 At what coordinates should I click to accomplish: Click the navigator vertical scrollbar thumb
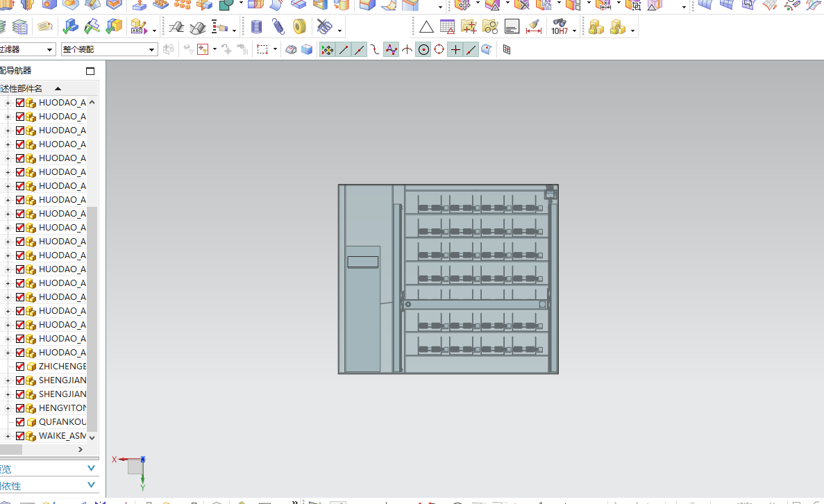pos(92,319)
